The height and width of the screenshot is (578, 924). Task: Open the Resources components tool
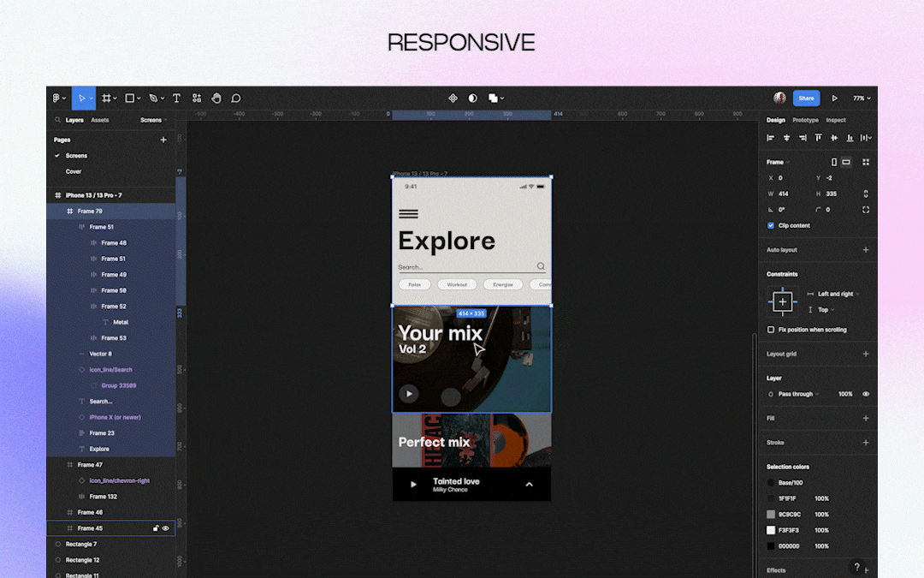(197, 98)
